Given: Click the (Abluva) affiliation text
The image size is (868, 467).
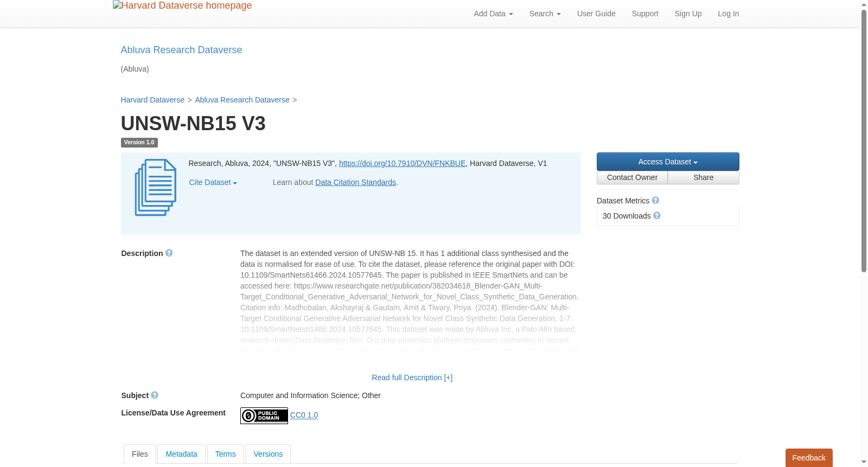Looking at the screenshot, I should (x=135, y=69).
